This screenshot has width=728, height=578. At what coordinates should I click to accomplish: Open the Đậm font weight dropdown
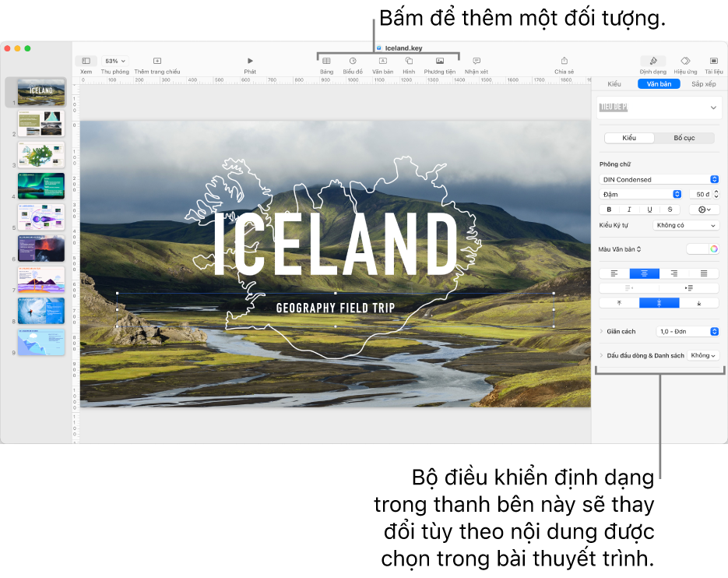[641, 194]
